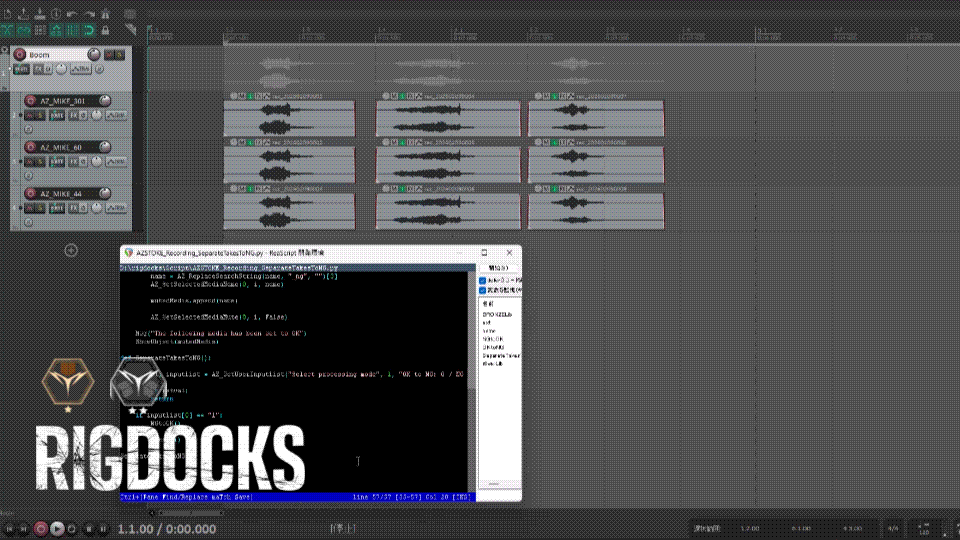960x540 pixels.
Task: Arm AZ_MIKE_60 track for recording
Action: pos(31,147)
